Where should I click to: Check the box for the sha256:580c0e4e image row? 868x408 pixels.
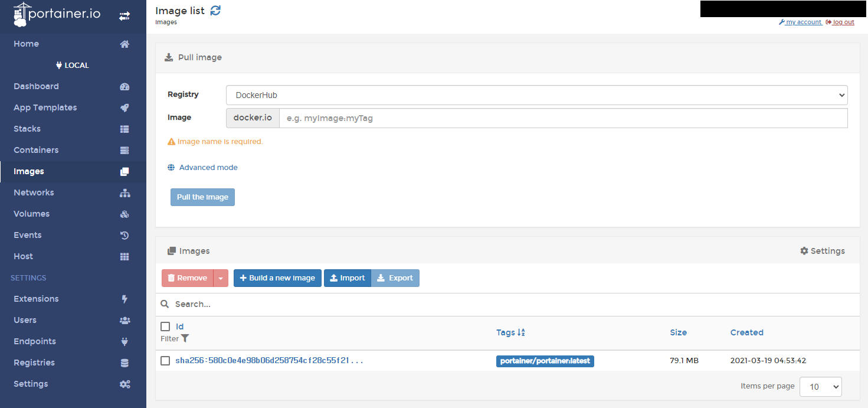(x=165, y=360)
